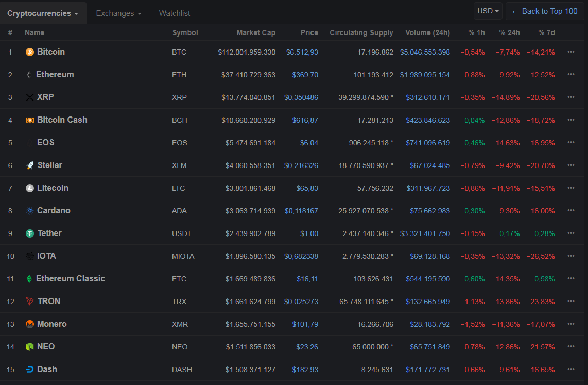The image size is (588, 385).
Task: Click the Monero logo icon
Action: pos(30,324)
